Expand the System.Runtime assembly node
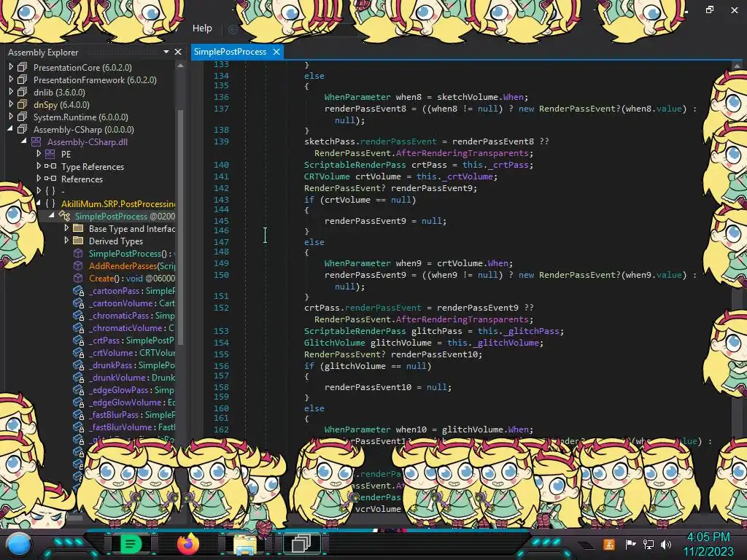 pos(11,117)
